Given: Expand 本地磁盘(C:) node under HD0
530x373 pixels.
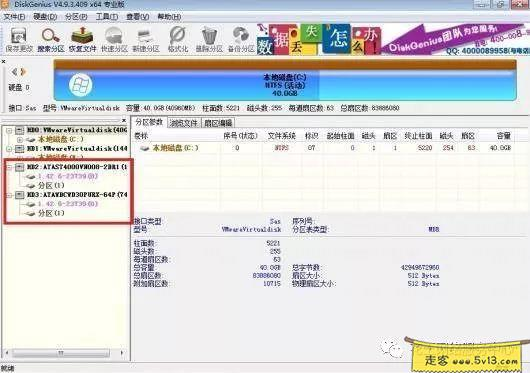Looking at the screenshot, I should 20,140.
